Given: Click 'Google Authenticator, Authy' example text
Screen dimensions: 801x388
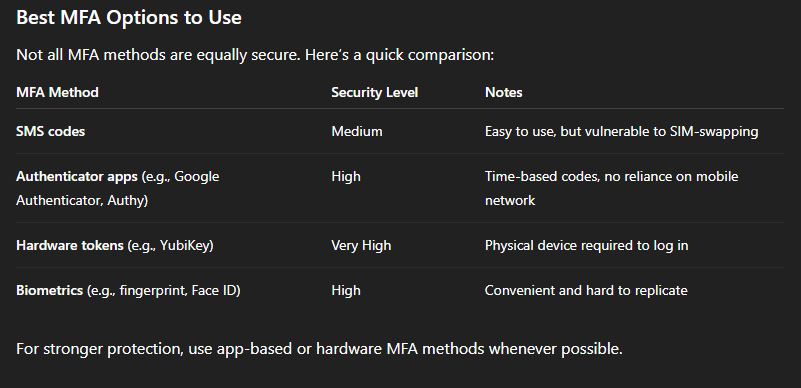Looking at the screenshot, I should (x=117, y=188).
